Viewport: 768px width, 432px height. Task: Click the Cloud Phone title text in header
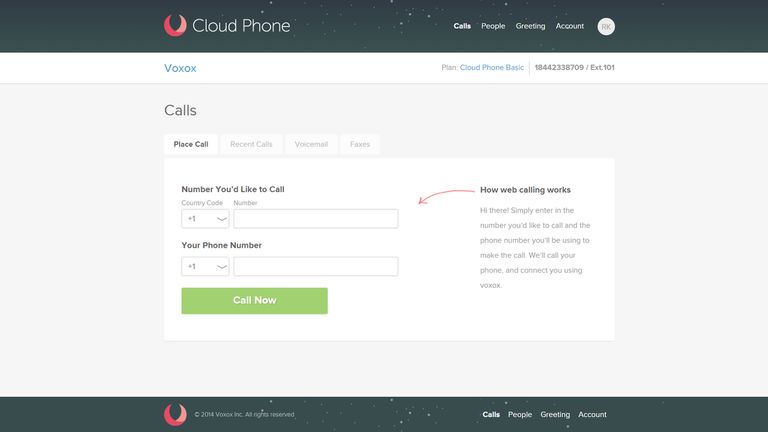pos(241,25)
